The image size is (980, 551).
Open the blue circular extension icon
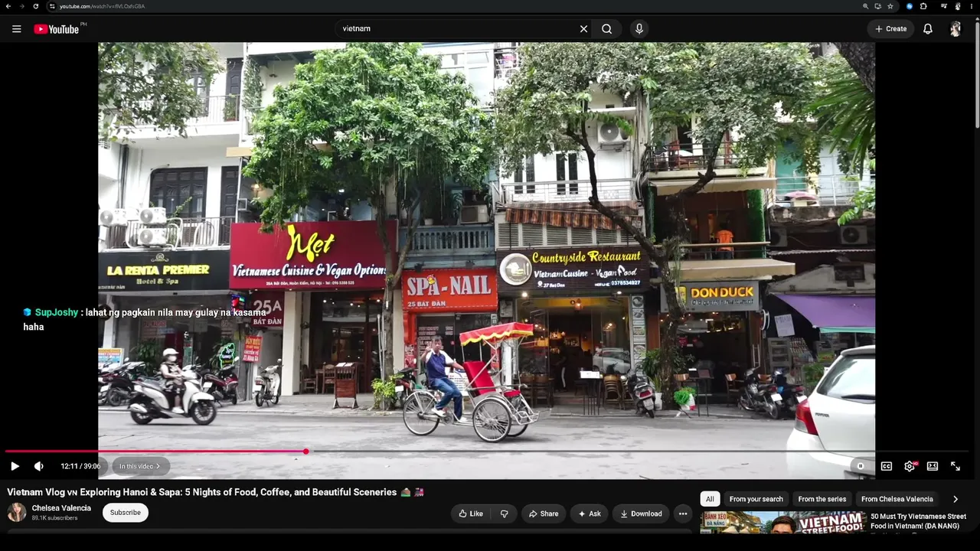click(910, 6)
